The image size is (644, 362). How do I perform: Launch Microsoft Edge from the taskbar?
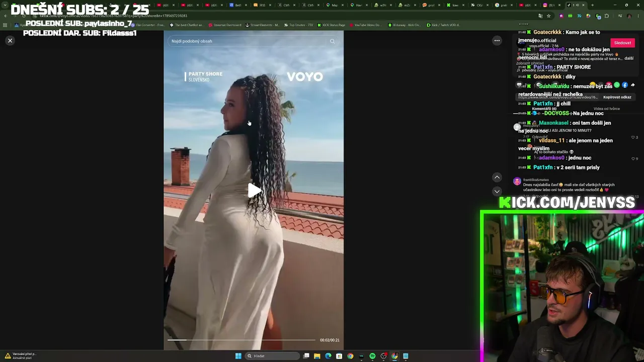[328, 356]
